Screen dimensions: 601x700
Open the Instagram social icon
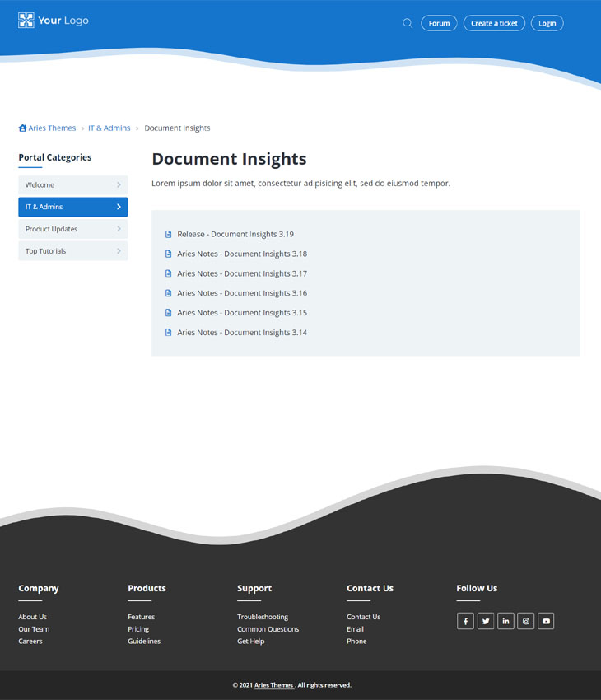[526, 621]
